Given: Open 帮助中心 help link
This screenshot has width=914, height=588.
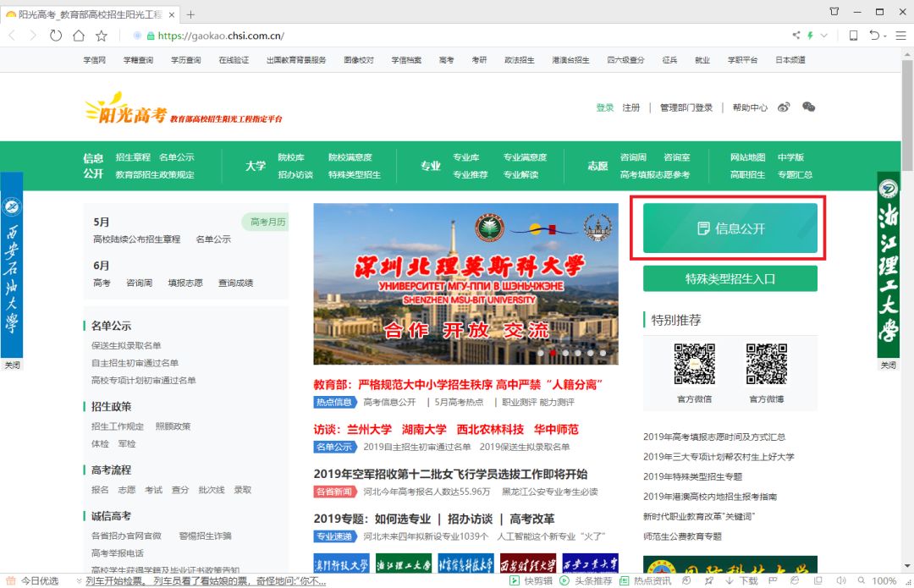Looking at the screenshot, I should pyautogui.click(x=750, y=107).
